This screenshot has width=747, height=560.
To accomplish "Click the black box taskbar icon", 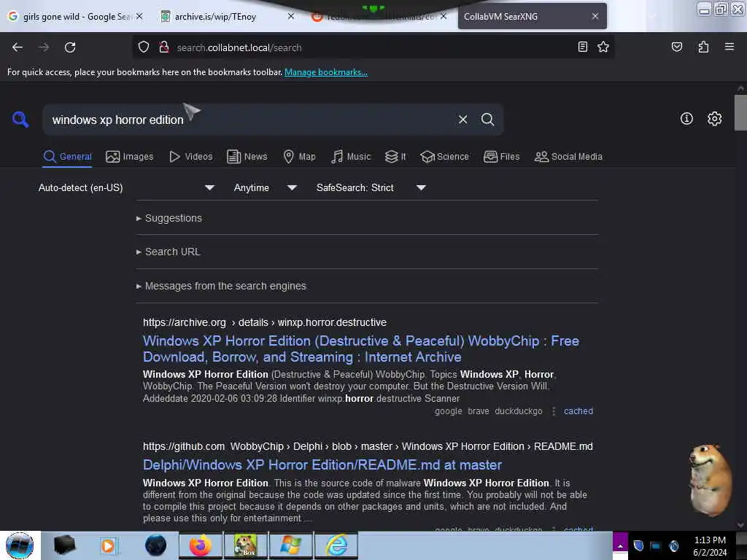I will click(x=64, y=545).
